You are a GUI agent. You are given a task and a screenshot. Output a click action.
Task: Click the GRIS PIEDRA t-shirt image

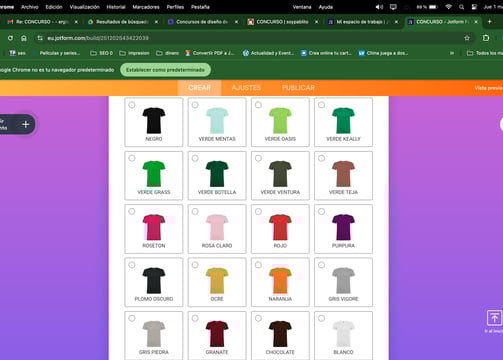tap(154, 334)
